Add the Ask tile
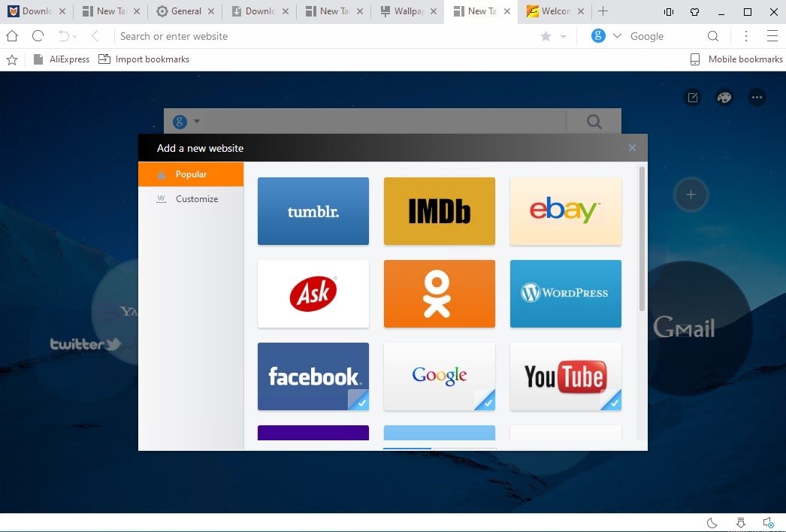Screen dimensions: 786x532 pyautogui.click(x=313, y=294)
